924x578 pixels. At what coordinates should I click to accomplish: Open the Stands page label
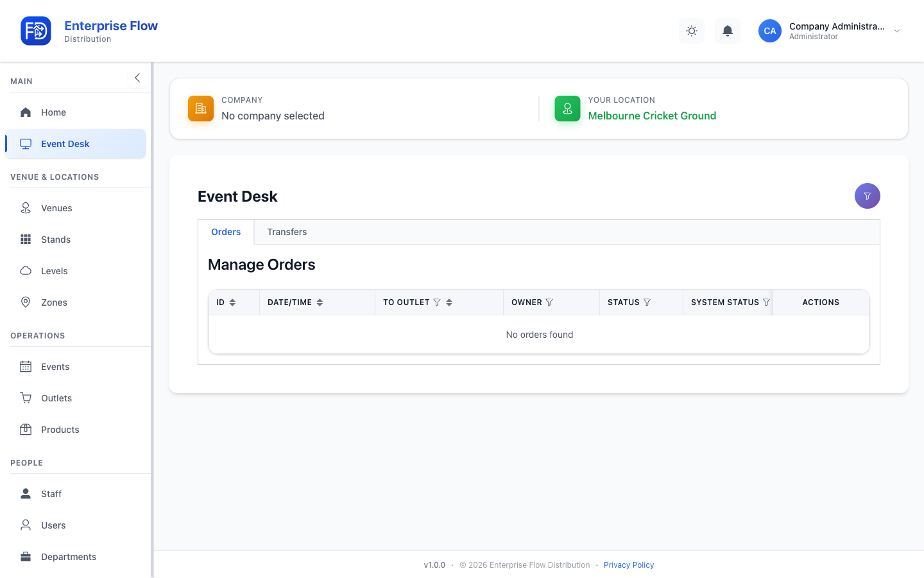pyautogui.click(x=56, y=240)
